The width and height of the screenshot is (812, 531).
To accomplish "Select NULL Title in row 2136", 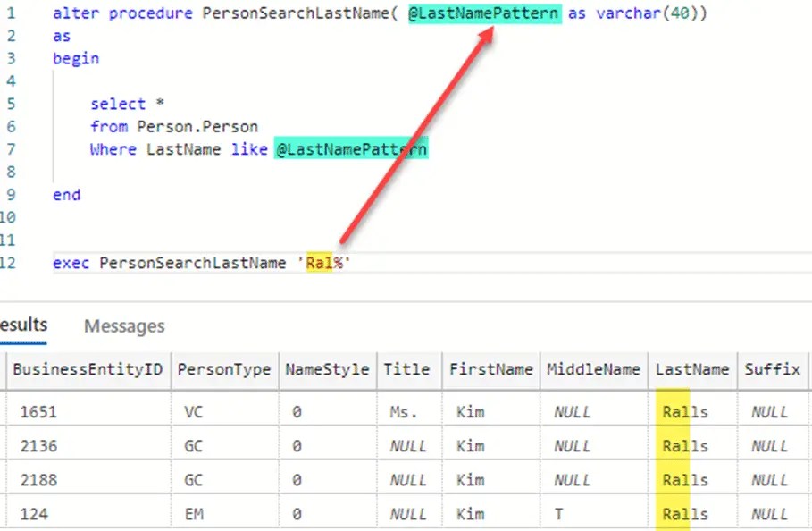I will tap(407, 446).
